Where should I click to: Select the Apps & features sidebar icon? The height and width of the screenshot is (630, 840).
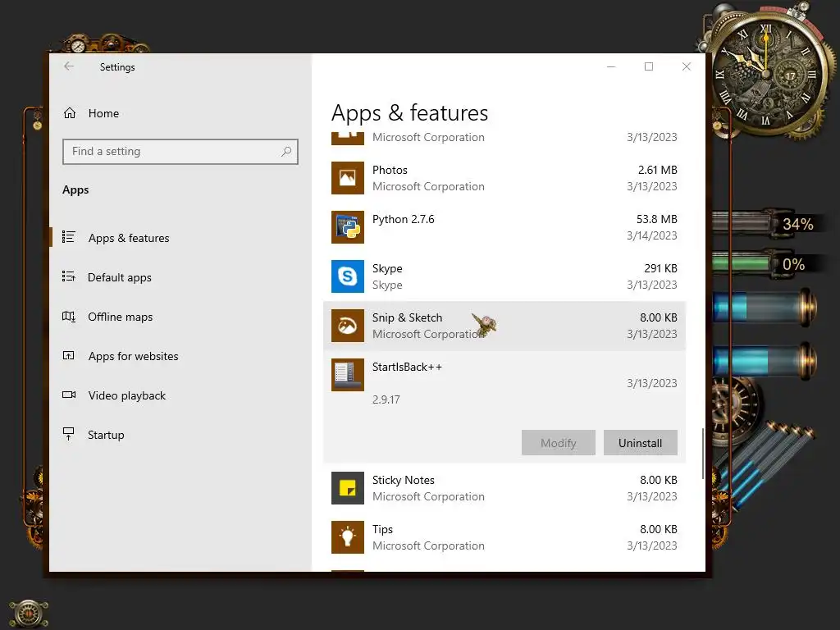coord(69,237)
